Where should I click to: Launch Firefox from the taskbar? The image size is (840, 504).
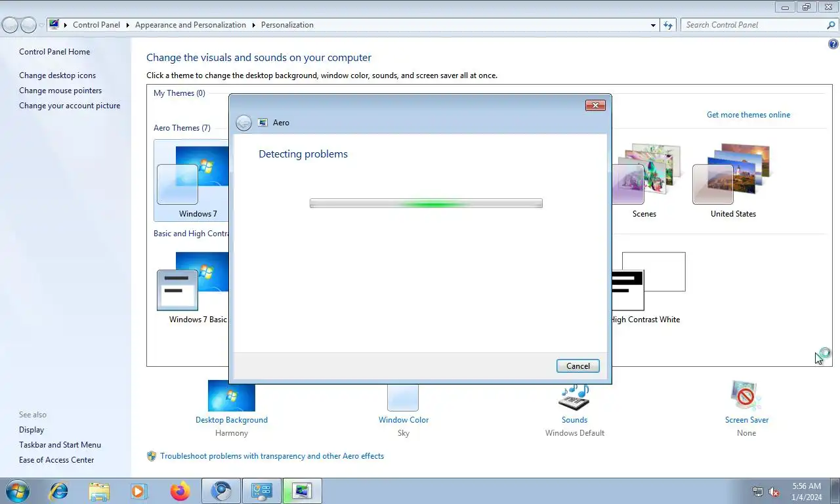pos(179,491)
